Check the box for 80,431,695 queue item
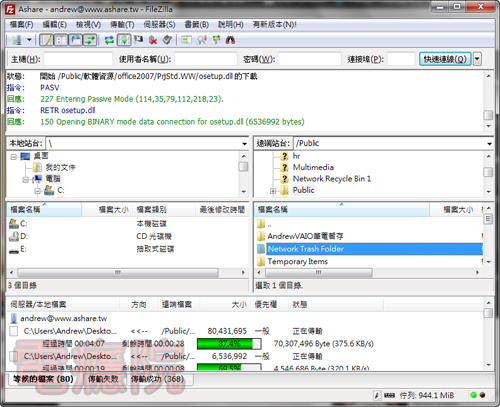 (14, 331)
